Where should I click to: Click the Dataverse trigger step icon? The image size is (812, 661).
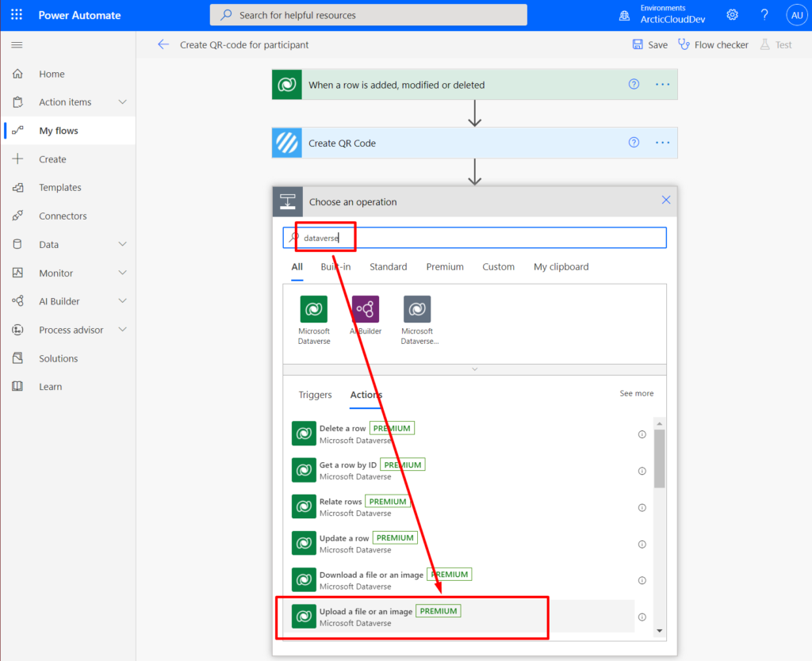(x=287, y=84)
